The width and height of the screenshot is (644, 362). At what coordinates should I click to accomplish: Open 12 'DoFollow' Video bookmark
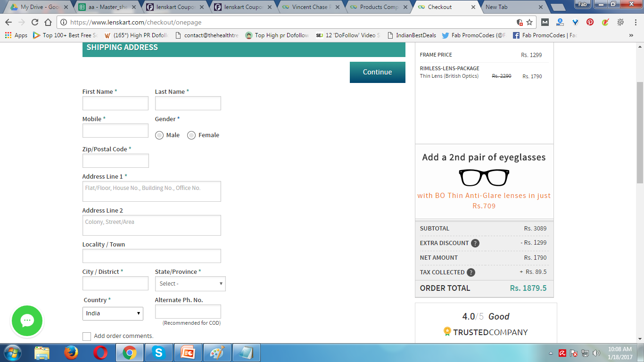pyautogui.click(x=348, y=35)
